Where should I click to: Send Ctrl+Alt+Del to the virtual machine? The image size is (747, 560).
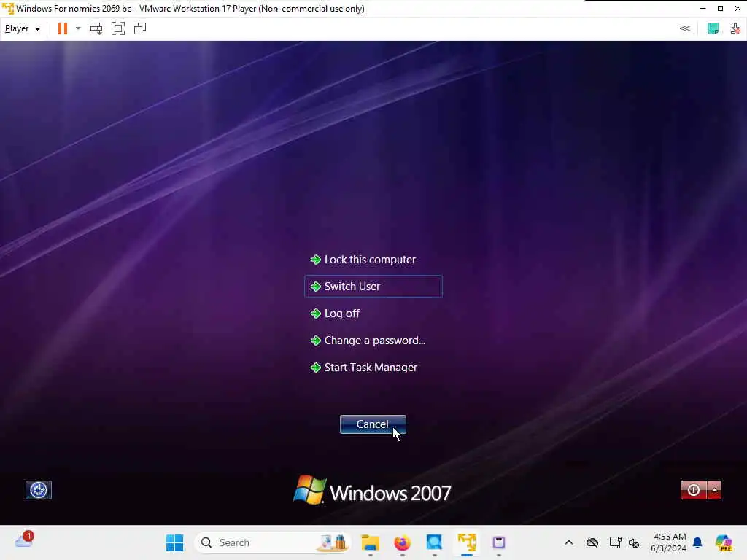(x=96, y=28)
